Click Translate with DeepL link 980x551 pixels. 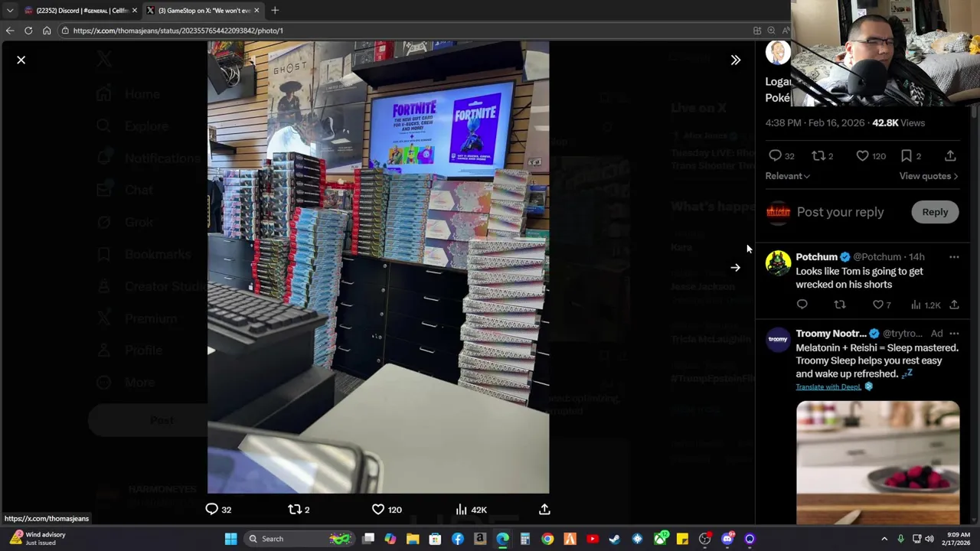point(828,387)
